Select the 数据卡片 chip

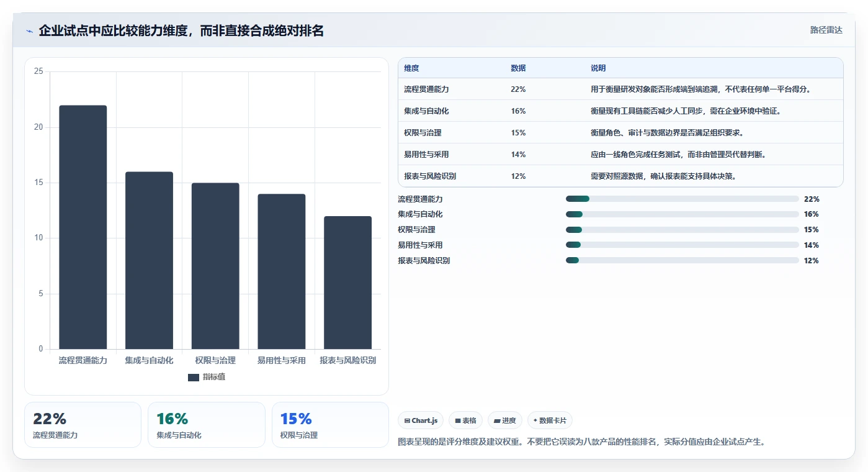550,420
